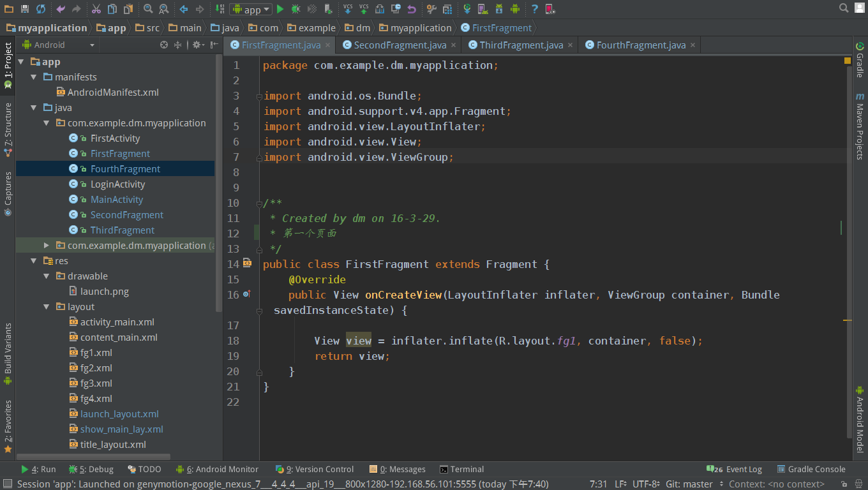
Task: Collapse the drawable folder arrow
Action: click(47, 276)
